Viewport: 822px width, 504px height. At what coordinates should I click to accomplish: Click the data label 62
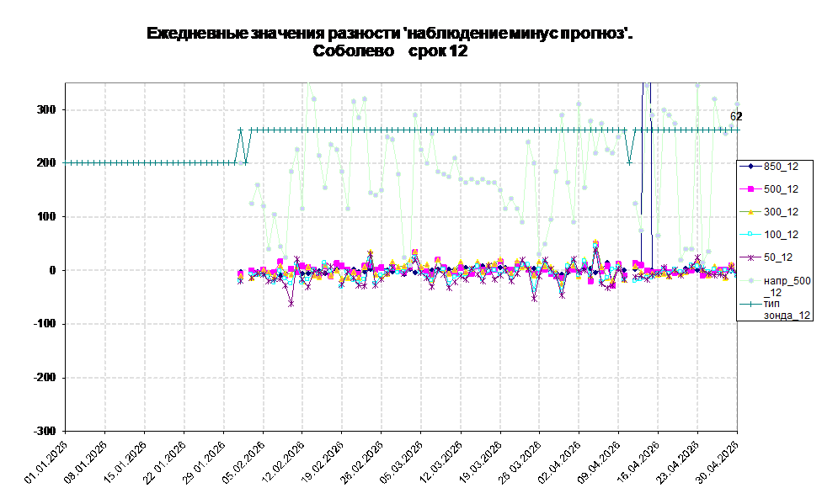coord(736,117)
